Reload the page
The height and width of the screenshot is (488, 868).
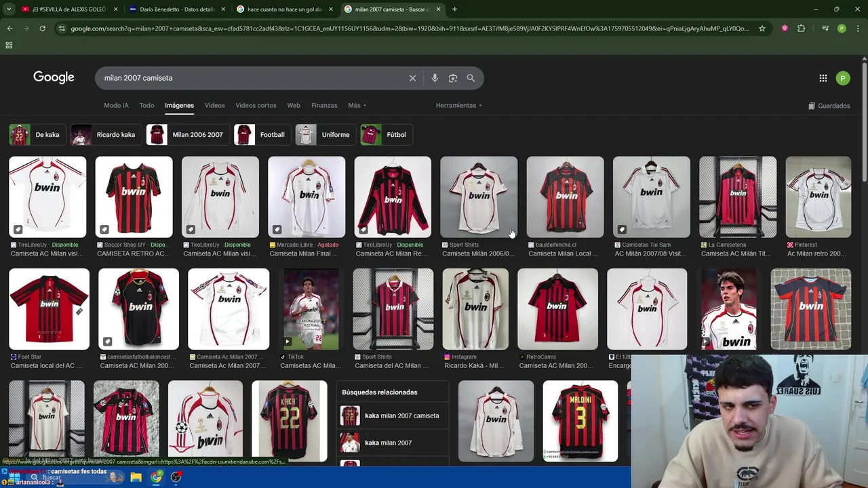(42, 28)
